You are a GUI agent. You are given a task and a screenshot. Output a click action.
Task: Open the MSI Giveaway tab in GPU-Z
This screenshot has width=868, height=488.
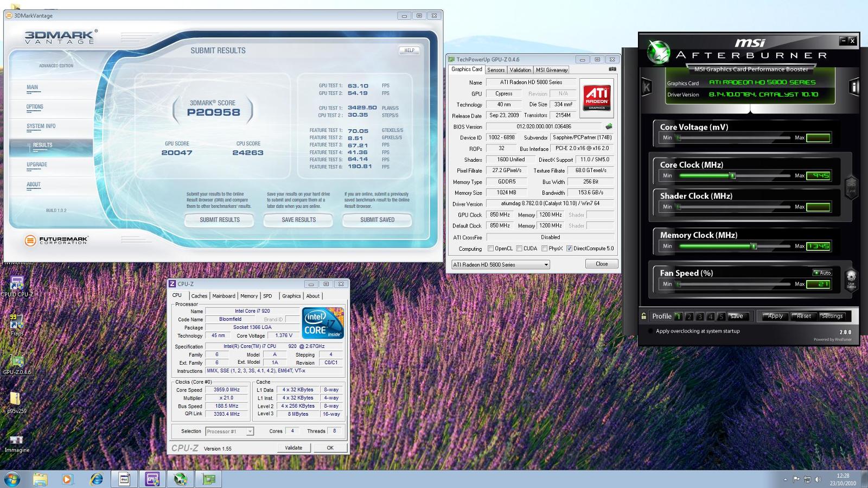[552, 70]
